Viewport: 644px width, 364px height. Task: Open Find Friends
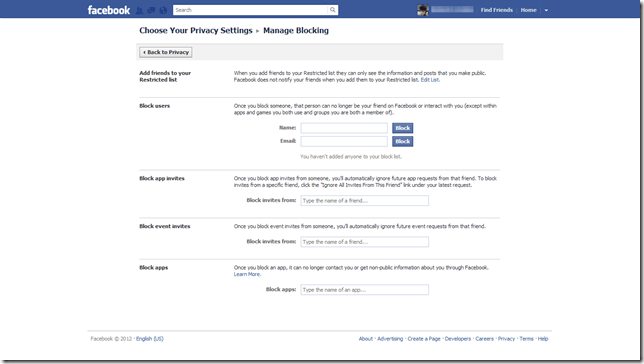(497, 10)
